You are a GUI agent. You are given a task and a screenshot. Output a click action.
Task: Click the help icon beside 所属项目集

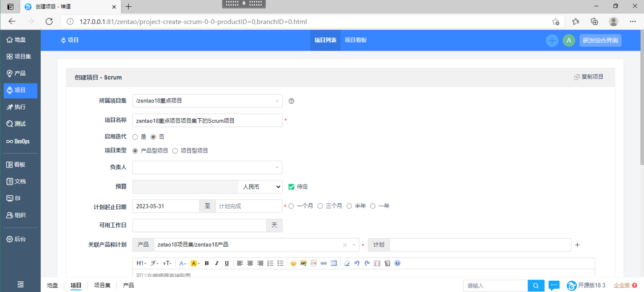pos(291,101)
